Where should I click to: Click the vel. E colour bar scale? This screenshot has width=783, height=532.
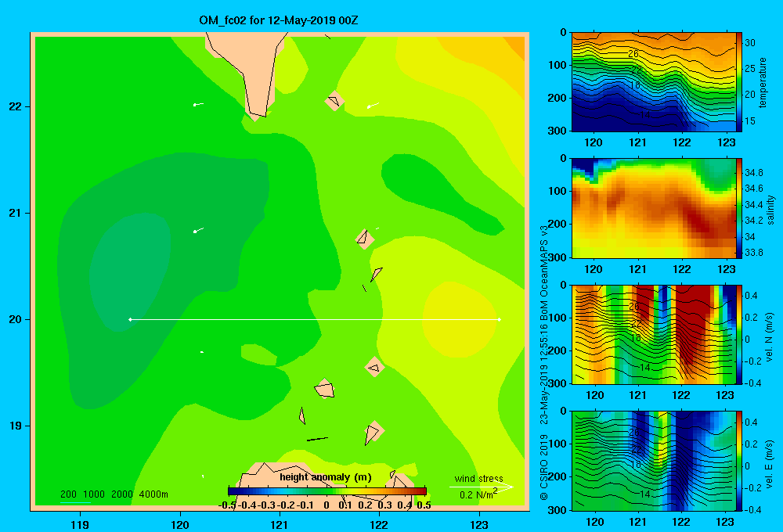click(739, 461)
